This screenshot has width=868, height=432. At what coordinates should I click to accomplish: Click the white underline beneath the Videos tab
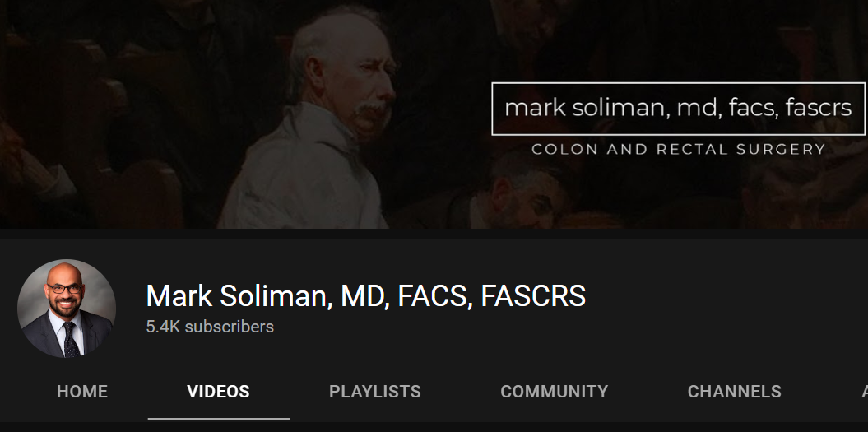[219, 420]
